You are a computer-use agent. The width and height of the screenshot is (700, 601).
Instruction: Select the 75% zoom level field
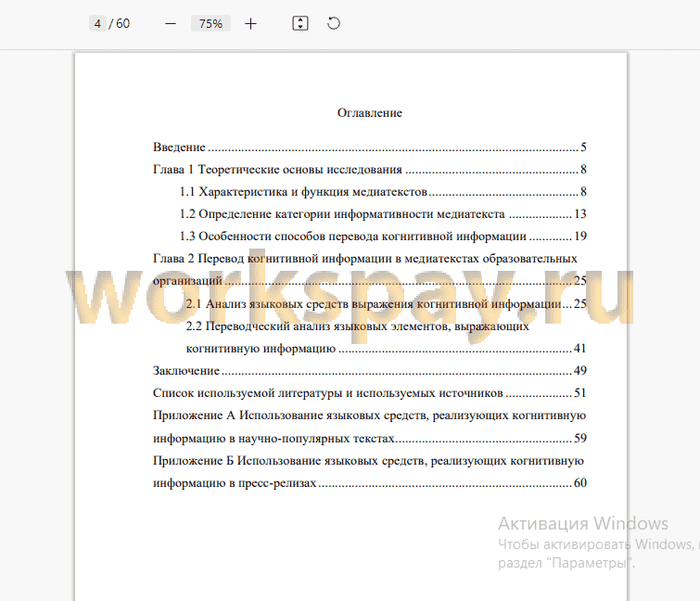point(210,23)
